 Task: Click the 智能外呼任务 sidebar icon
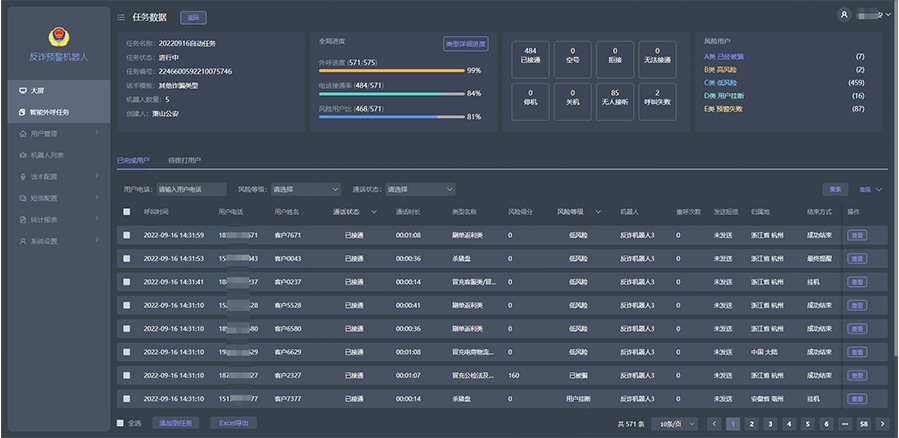point(23,112)
